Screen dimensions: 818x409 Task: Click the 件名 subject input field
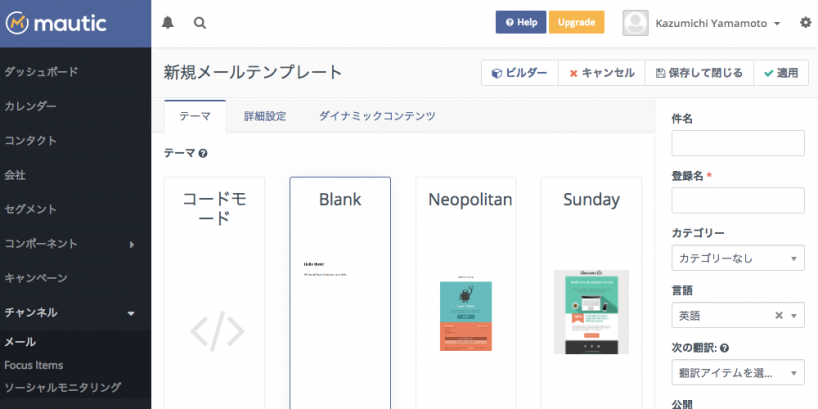737,143
